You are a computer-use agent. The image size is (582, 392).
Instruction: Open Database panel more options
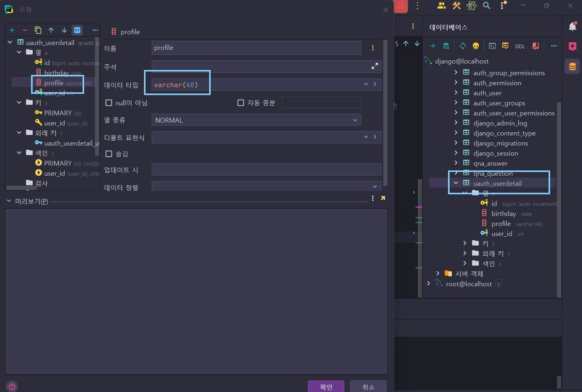[x=554, y=46]
